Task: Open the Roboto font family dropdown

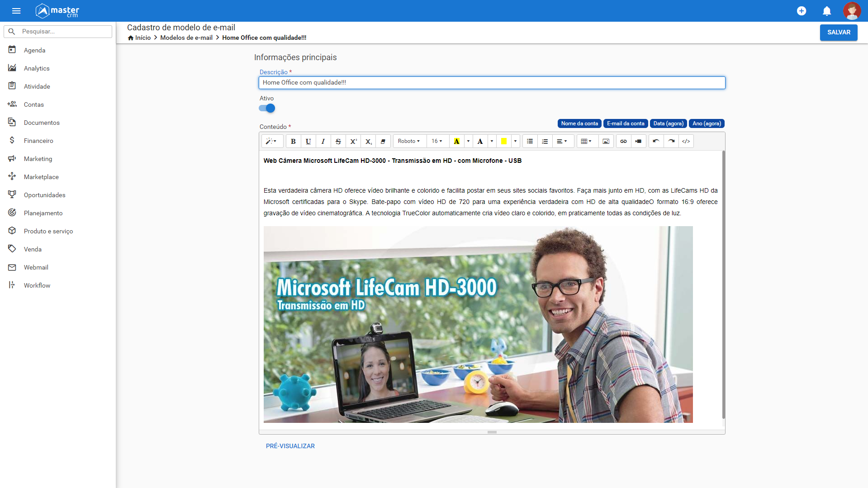Action: coord(409,141)
